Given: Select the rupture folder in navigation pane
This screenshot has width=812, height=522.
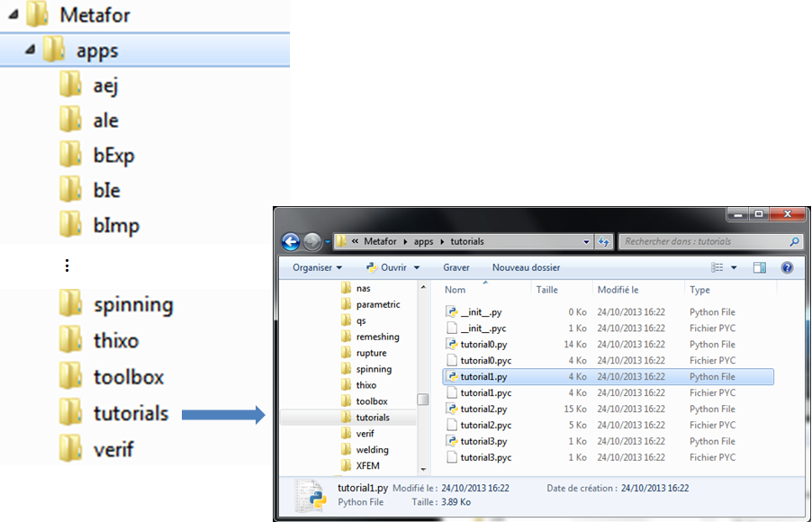Looking at the screenshot, I should [x=364, y=353].
